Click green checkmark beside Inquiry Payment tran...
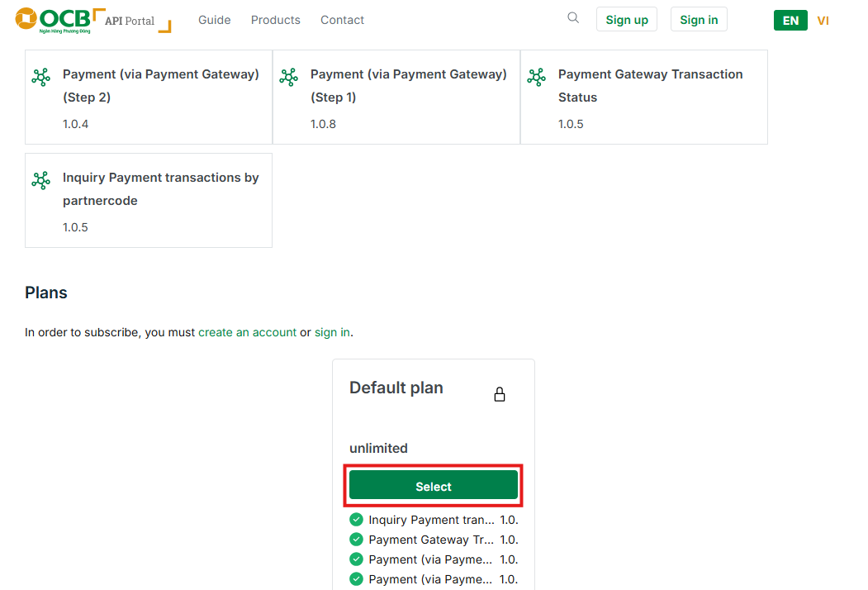The image size is (868, 590). (356, 520)
